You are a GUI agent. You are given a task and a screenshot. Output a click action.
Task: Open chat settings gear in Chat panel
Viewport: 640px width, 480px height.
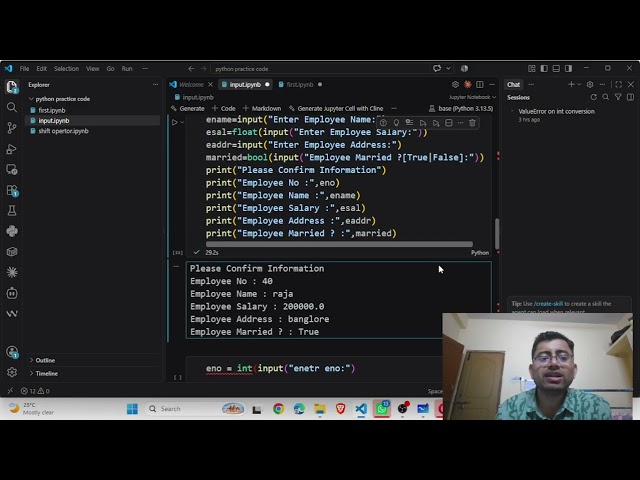click(590, 84)
